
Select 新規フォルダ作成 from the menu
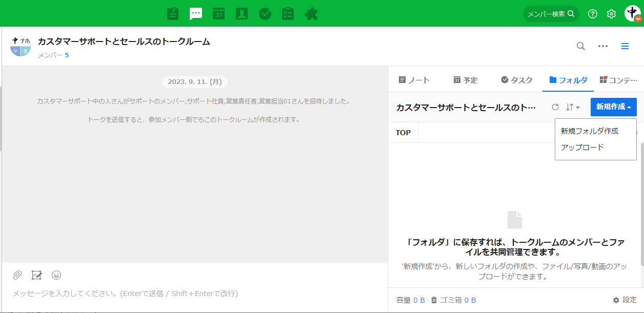click(x=590, y=131)
